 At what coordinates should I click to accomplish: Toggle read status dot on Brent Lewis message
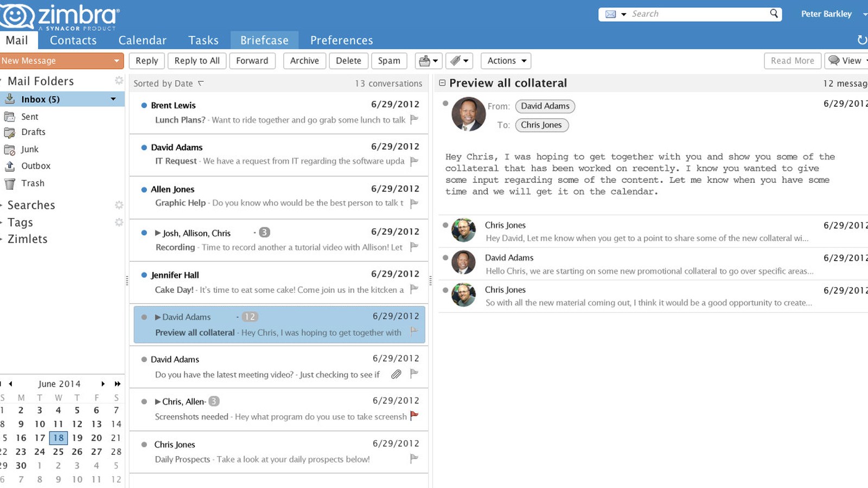coord(144,105)
